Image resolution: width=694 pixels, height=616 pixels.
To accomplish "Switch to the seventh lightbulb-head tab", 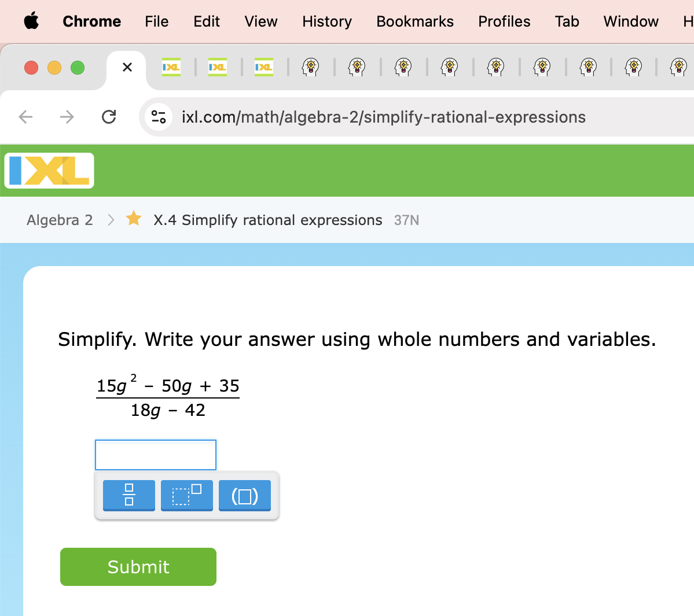I will [x=588, y=67].
